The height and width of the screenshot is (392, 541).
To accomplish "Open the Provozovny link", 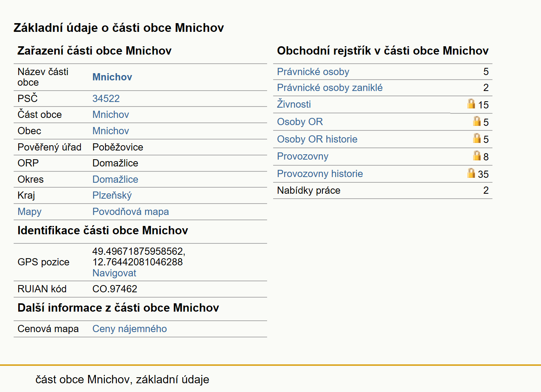I will [302, 156].
